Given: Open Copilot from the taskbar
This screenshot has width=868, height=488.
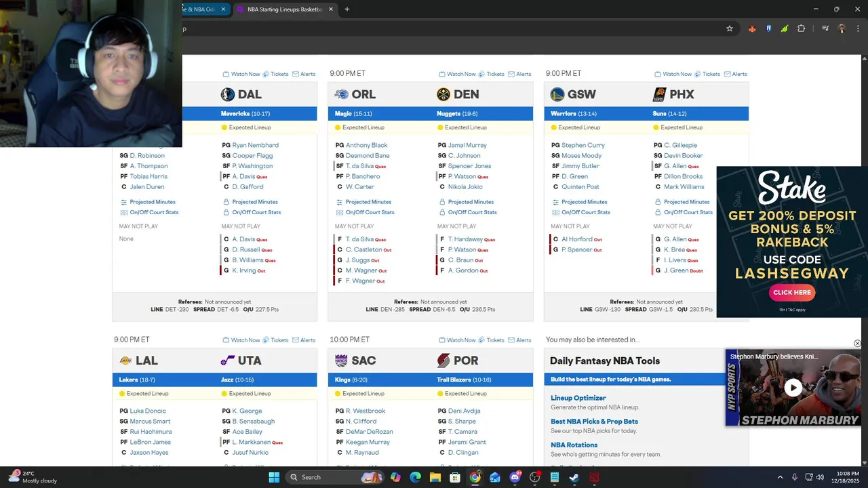Looking at the screenshot, I should pyautogui.click(x=395, y=477).
